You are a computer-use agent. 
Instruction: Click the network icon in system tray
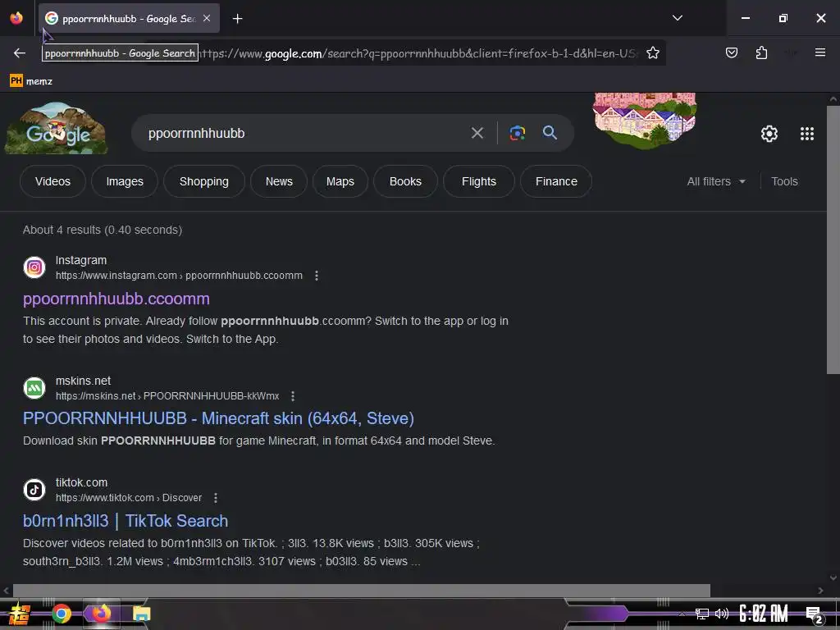click(x=702, y=614)
